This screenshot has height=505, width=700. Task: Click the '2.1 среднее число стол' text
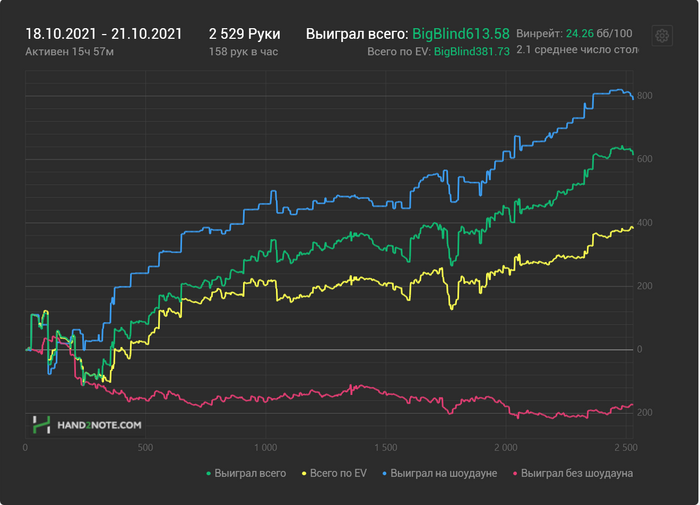point(577,50)
